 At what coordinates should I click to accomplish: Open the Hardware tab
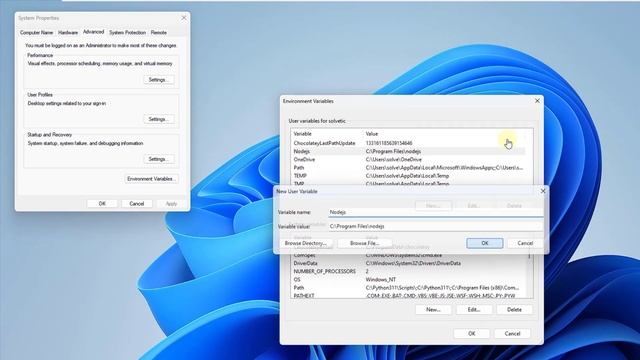click(68, 32)
